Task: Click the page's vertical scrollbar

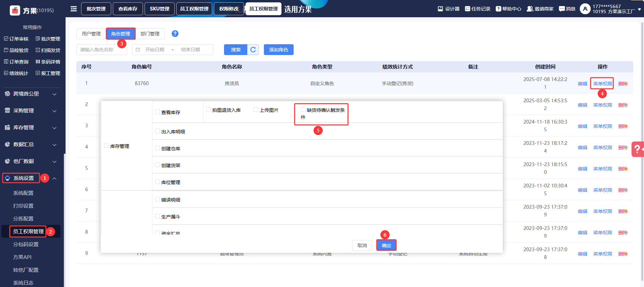Action: click(x=642, y=152)
